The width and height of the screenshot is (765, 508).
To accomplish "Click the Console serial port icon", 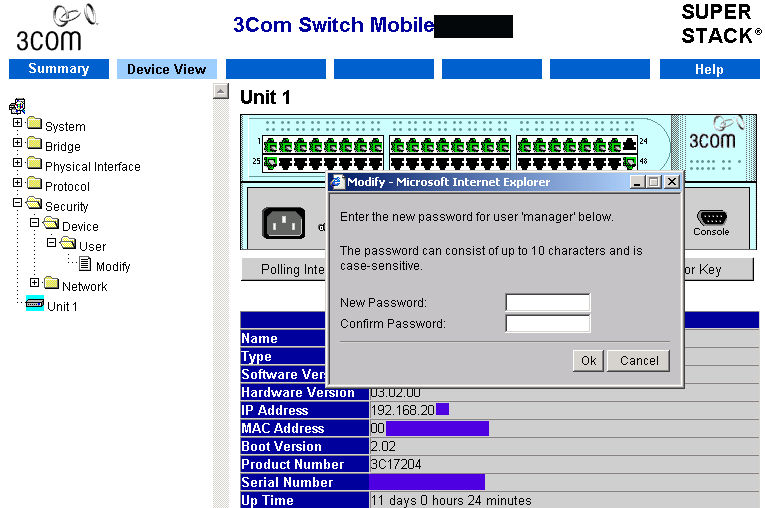I will (x=712, y=217).
